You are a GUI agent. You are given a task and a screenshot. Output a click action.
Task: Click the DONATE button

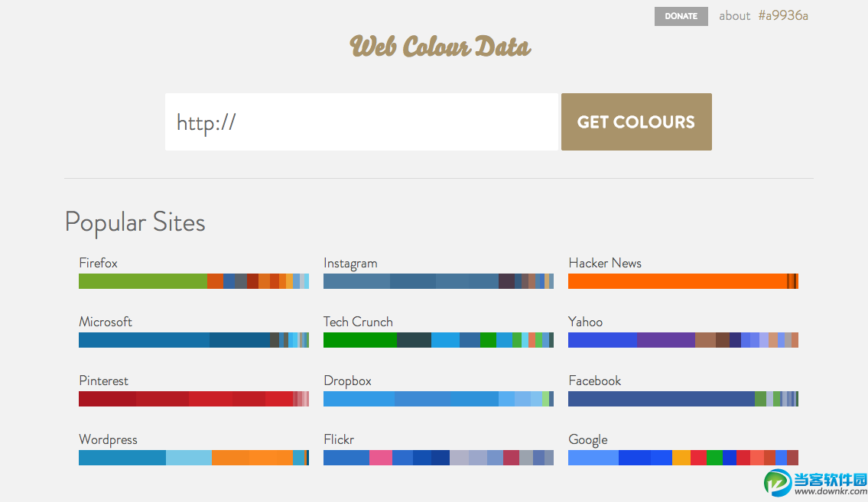[681, 16]
